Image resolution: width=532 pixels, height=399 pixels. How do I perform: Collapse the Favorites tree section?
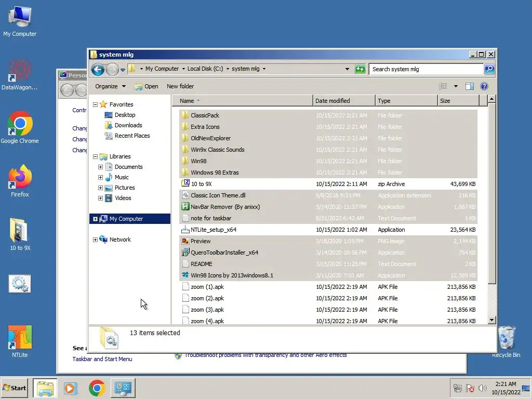[x=96, y=104]
